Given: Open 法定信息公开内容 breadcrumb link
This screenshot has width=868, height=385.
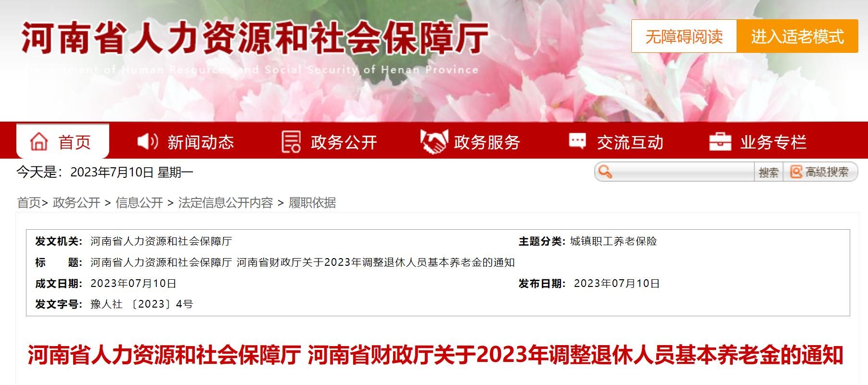Looking at the screenshot, I should pos(226,203).
